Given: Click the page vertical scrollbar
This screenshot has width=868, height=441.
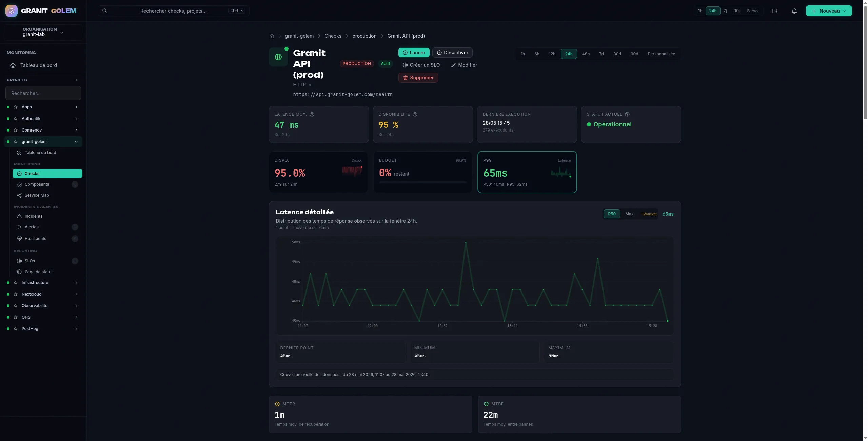Looking at the screenshot, I should (x=865, y=62).
